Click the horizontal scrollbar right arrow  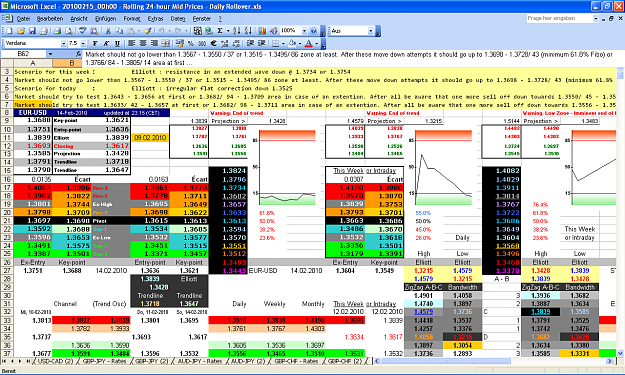609,361
